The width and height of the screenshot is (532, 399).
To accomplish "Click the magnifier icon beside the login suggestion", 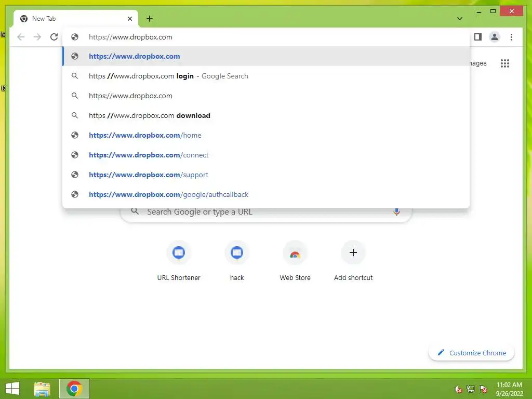I will tap(75, 76).
